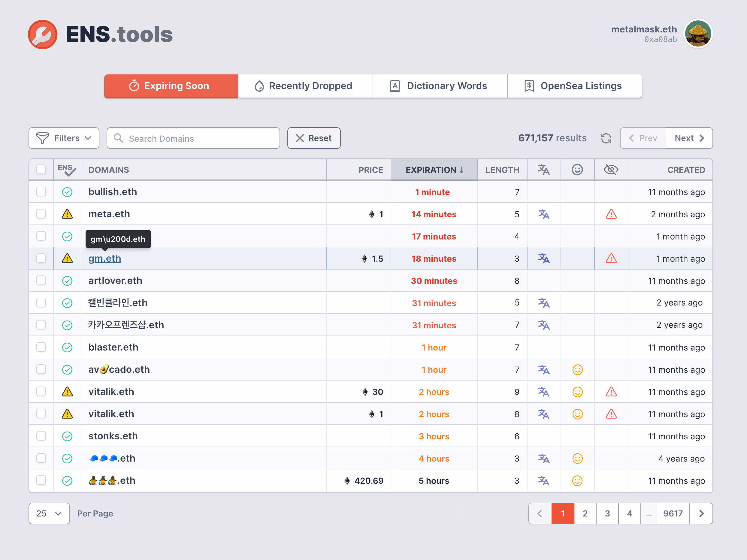Sort by the ENS normalized column icon
Screen dimensions: 747x560
coord(67,170)
